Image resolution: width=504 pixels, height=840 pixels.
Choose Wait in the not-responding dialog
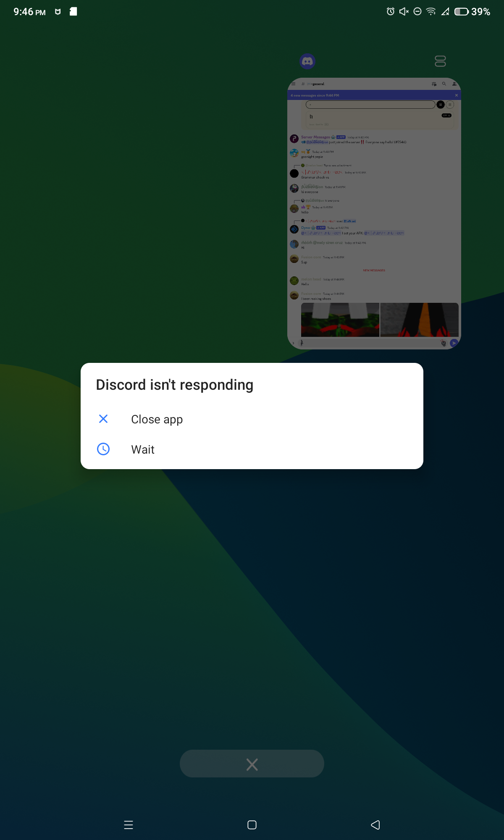coord(252,449)
